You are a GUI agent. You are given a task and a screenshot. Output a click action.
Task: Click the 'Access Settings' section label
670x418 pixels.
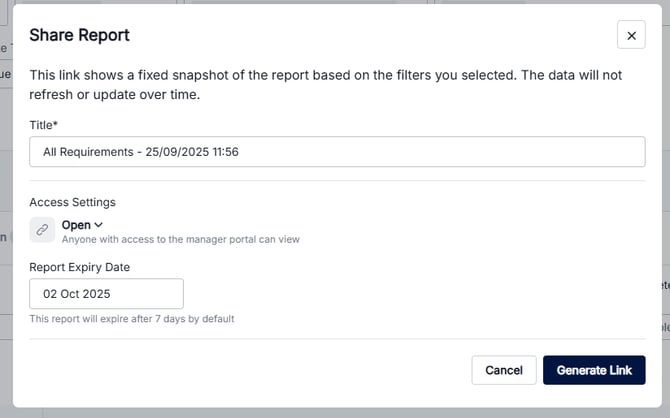point(72,202)
